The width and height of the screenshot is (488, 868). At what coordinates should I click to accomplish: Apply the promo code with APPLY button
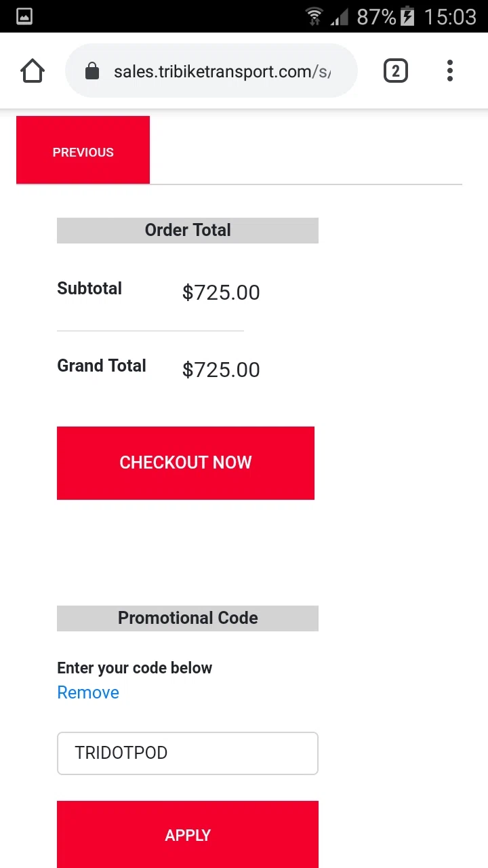click(187, 834)
